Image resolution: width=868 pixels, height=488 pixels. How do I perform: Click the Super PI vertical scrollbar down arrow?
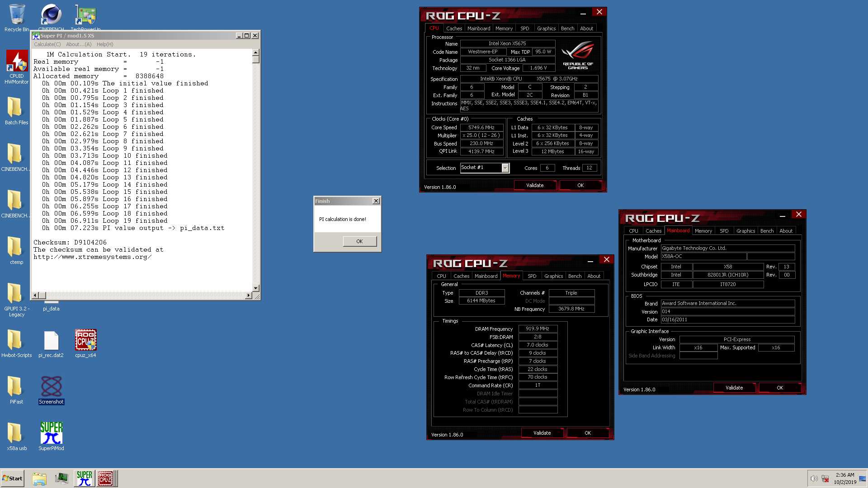pyautogui.click(x=256, y=288)
